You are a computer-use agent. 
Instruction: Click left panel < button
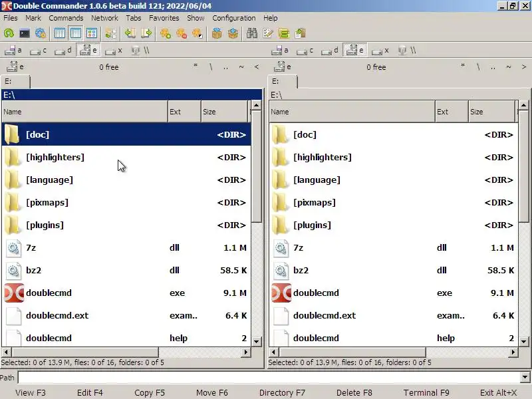point(257,66)
